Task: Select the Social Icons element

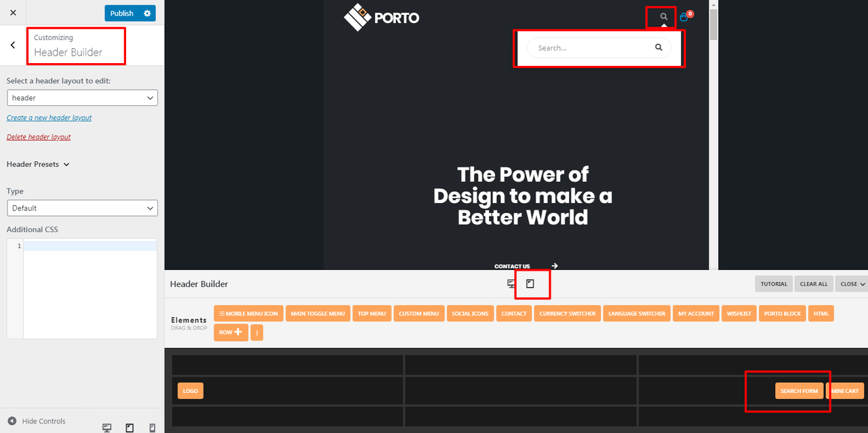Action: (471, 314)
